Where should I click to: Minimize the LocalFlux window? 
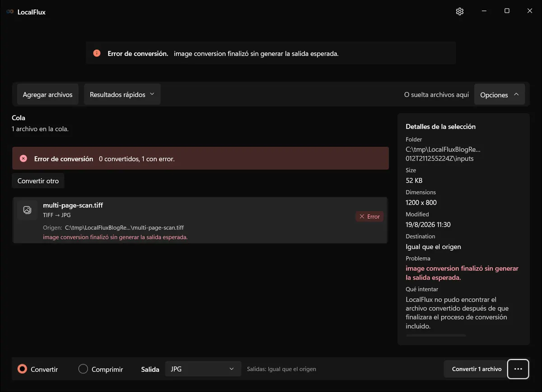pos(484,11)
